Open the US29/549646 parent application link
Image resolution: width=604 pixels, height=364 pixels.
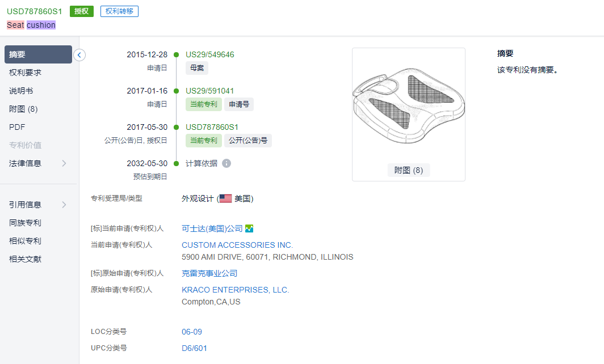210,54
